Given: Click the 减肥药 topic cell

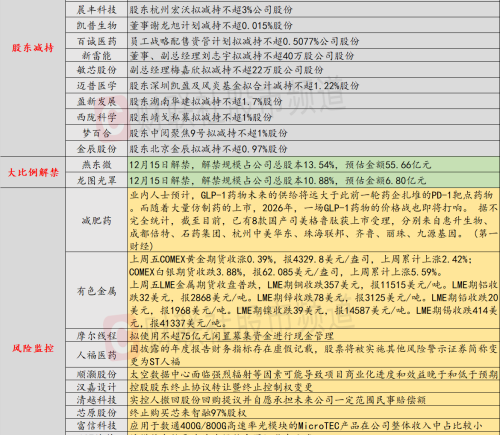Looking at the screenshot, I should (97, 220).
